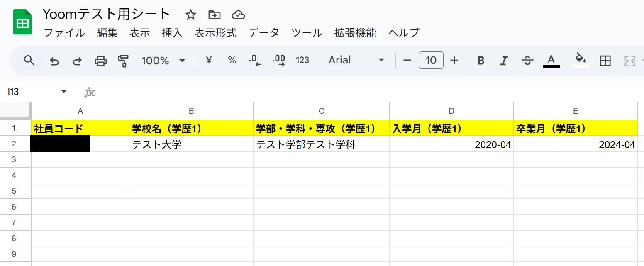Click the move to folder icon
This screenshot has width=644, height=266.
215,15
